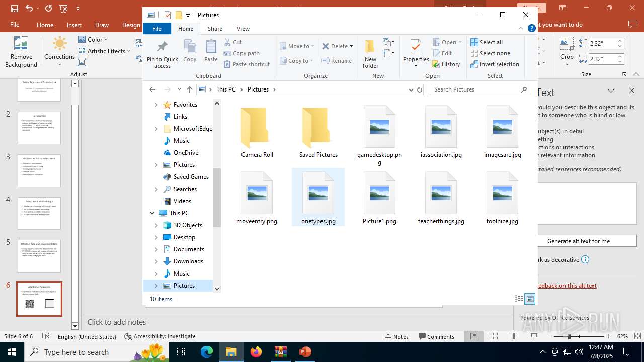Click Invert selection in the ribbon

pos(495,64)
